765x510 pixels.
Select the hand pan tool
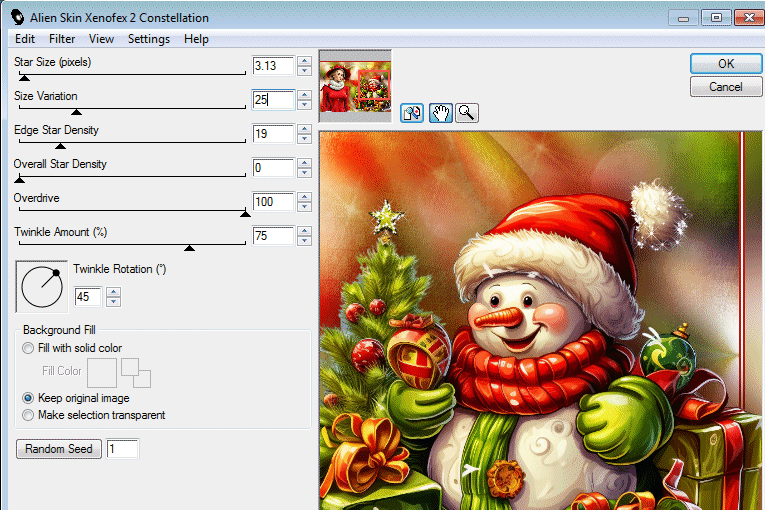pyautogui.click(x=441, y=113)
